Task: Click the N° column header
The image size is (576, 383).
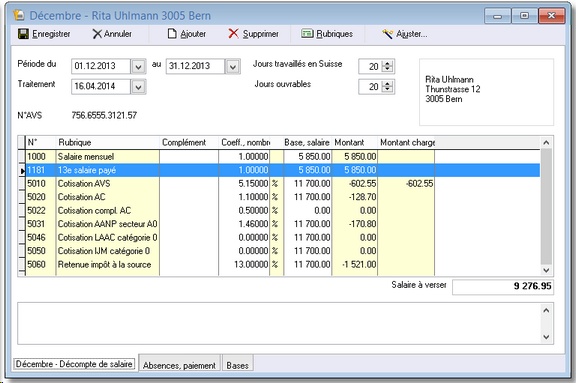Action: tap(40, 142)
